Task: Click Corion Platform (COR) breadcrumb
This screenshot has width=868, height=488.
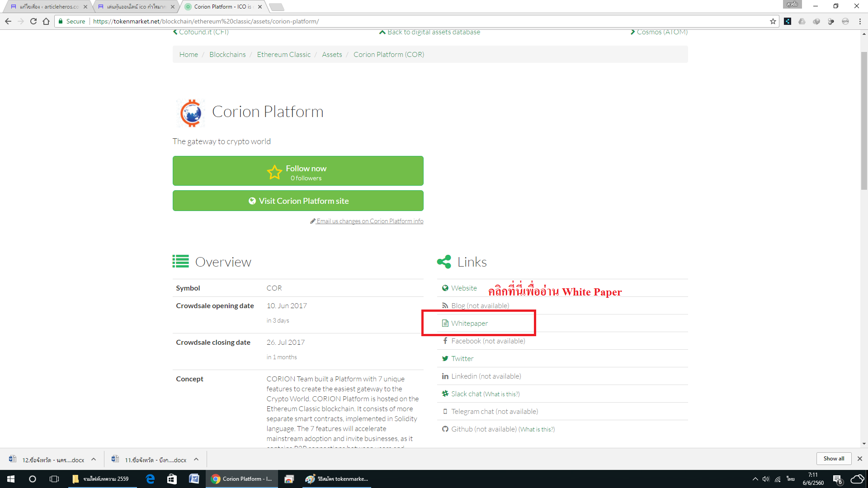Action: point(389,54)
